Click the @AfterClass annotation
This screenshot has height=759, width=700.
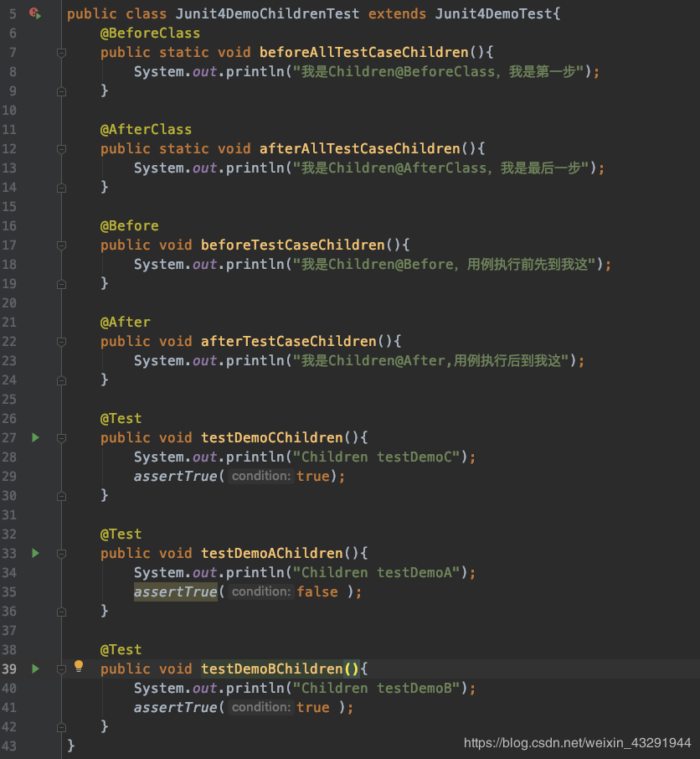146,129
